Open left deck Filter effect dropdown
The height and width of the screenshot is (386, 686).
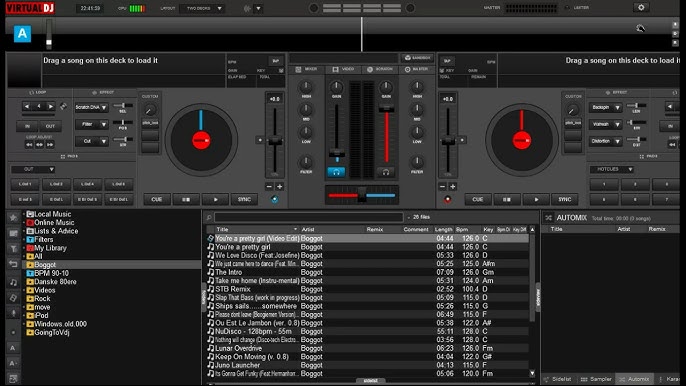pyautogui.click(x=91, y=124)
